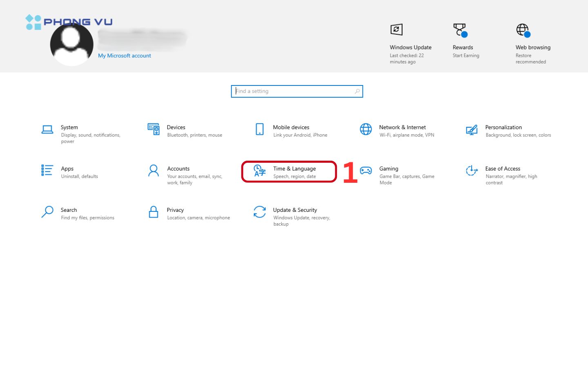Click the Apps list icon
The width and height of the screenshot is (588, 368).
pos(47,170)
